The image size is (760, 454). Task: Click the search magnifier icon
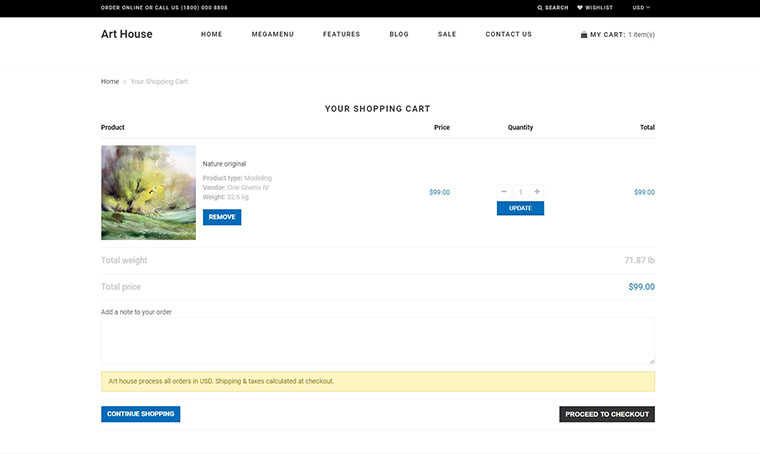point(541,7)
